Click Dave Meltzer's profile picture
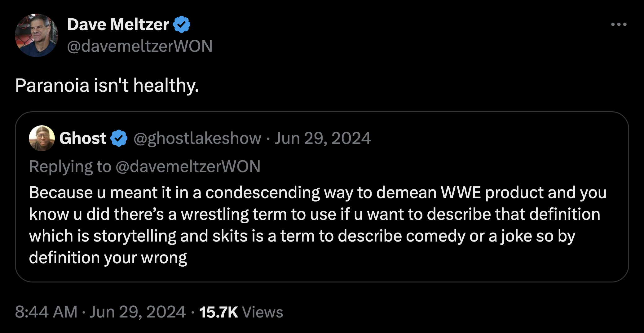The image size is (644, 333). 37,35
